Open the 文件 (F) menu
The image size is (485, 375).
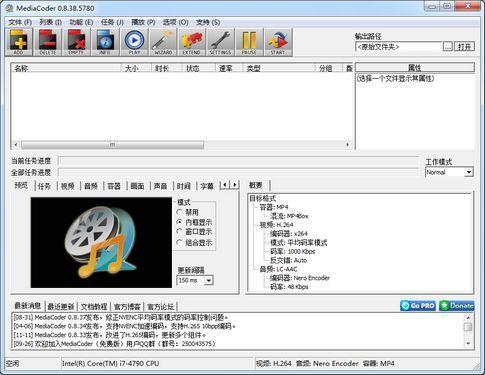(x=20, y=22)
